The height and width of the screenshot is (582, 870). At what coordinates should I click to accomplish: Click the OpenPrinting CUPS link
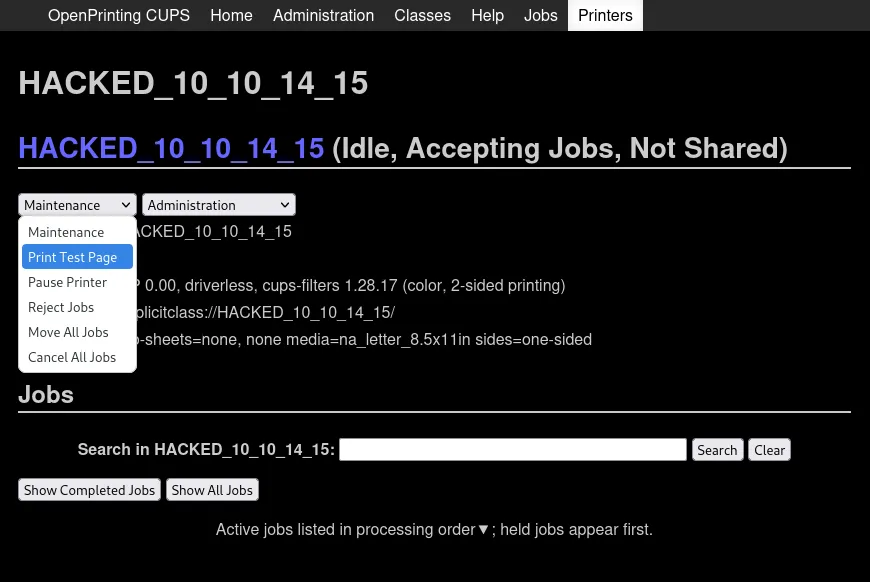coord(119,15)
